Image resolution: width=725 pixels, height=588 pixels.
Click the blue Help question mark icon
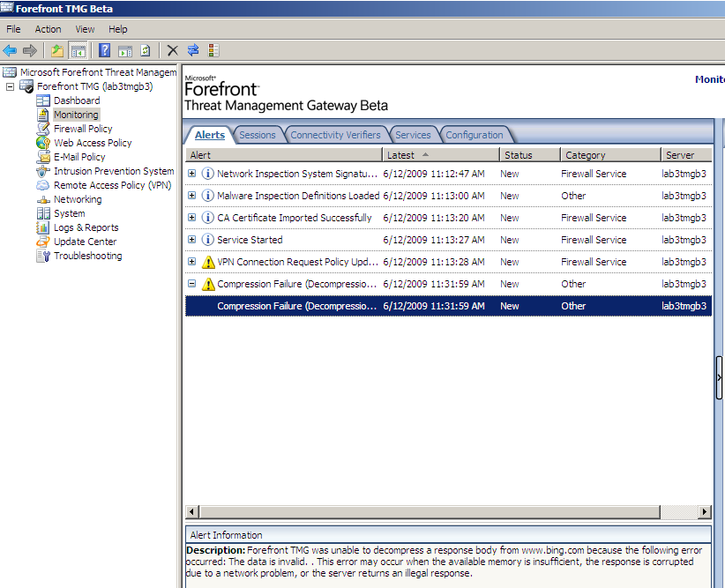(105, 50)
